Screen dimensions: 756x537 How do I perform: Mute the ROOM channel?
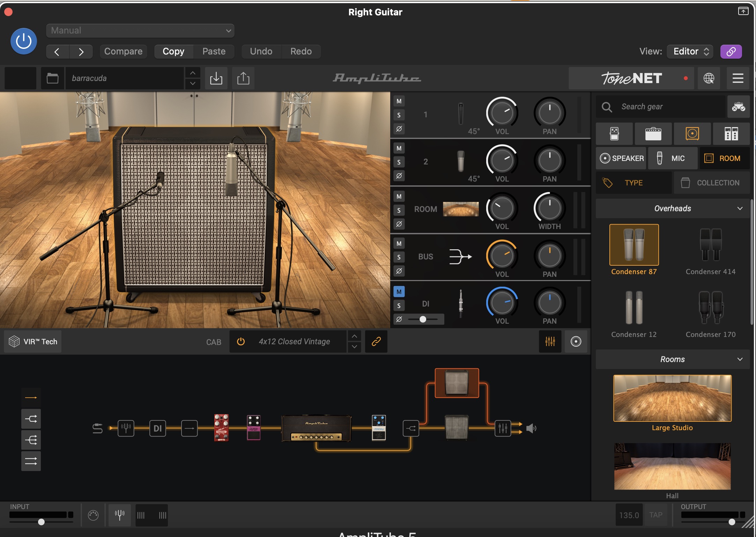pos(399,197)
